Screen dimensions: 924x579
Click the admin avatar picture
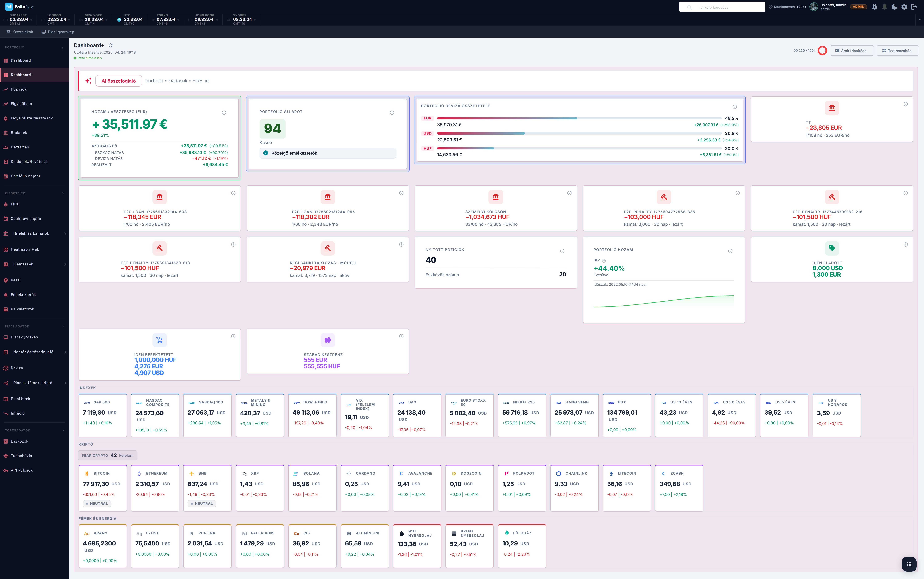click(x=814, y=7)
